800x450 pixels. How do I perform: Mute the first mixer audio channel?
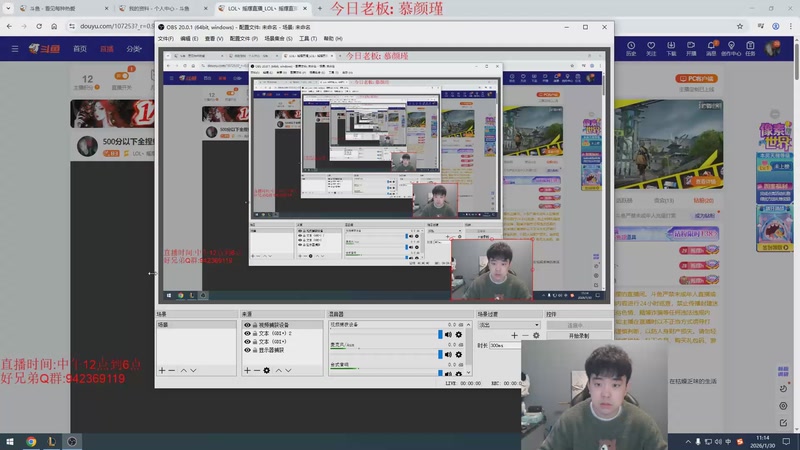click(x=448, y=335)
